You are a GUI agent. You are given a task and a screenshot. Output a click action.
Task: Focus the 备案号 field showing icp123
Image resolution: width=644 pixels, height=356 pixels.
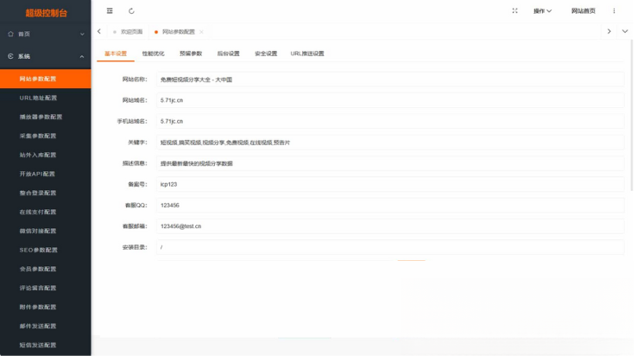pyautogui.click(x=390, y=185)
